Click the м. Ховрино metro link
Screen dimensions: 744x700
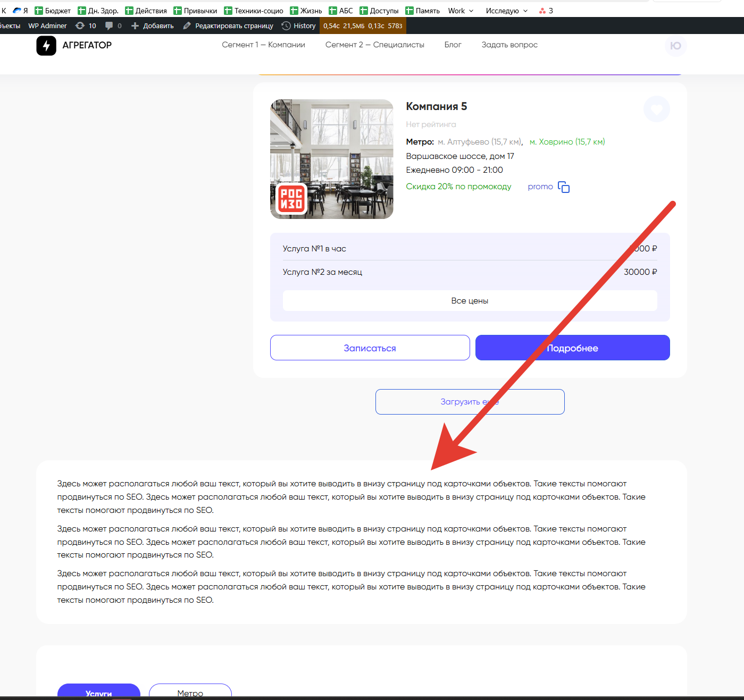click(x=567, y=142)
